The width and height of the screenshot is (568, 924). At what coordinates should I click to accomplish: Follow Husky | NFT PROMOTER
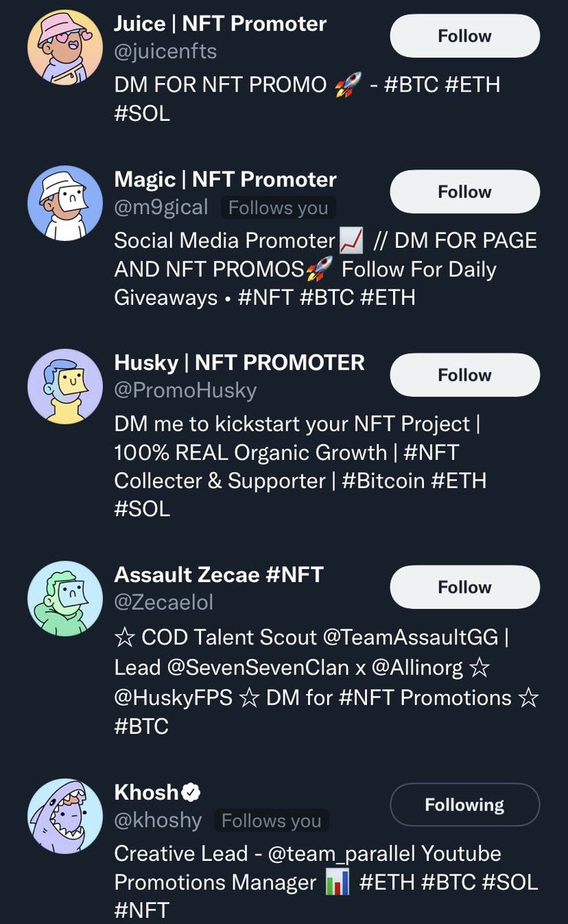pyautogui.click(x=464, y=375)
